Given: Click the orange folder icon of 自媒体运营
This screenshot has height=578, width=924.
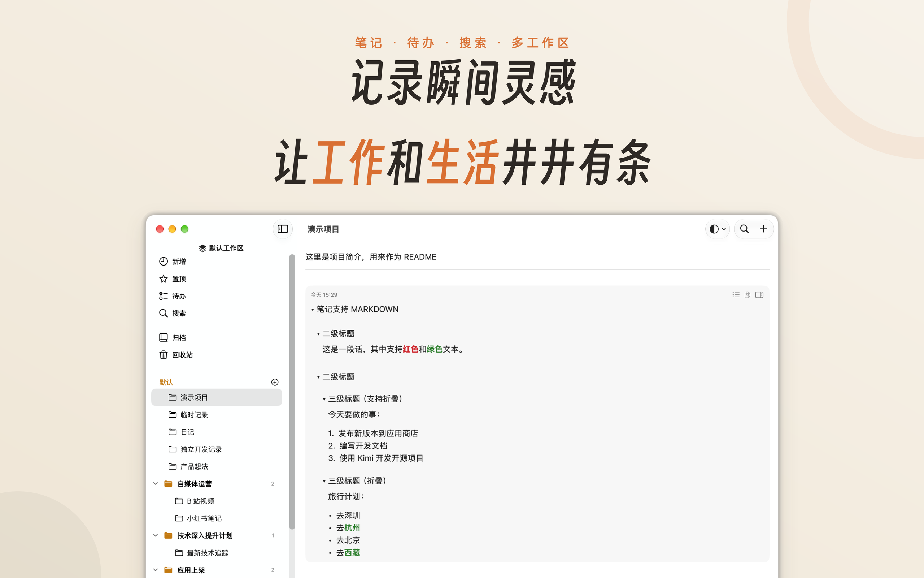Looking at the screenshot, I should [x=168, y=484].
